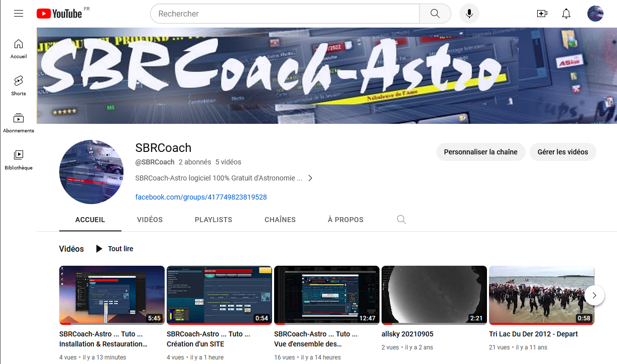
Task: Click the @SBRCoach handle text
Action: (155, 162)
